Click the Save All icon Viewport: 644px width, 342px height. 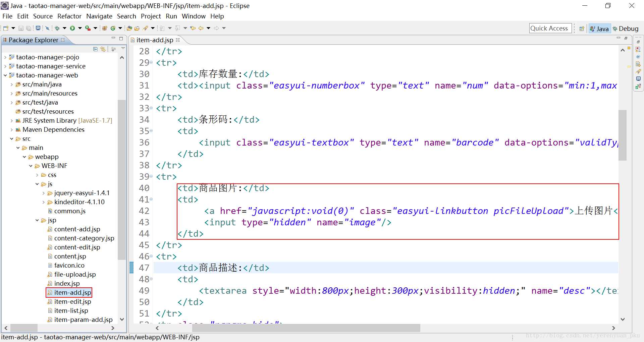click(x=29, y=28)
